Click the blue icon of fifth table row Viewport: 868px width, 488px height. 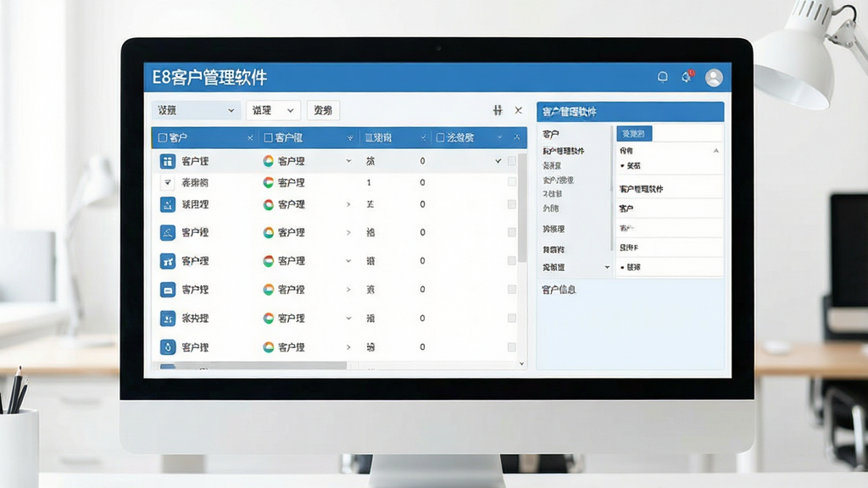click(168, 261)
